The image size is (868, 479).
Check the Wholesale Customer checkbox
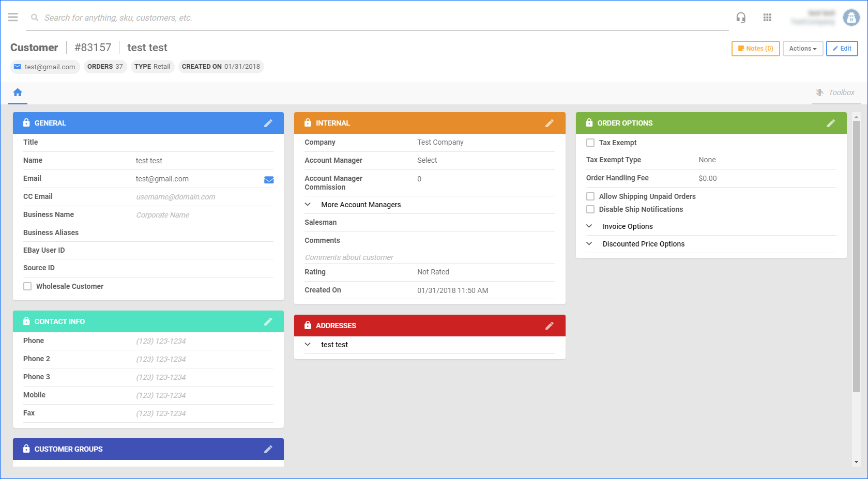pos(27,286)
